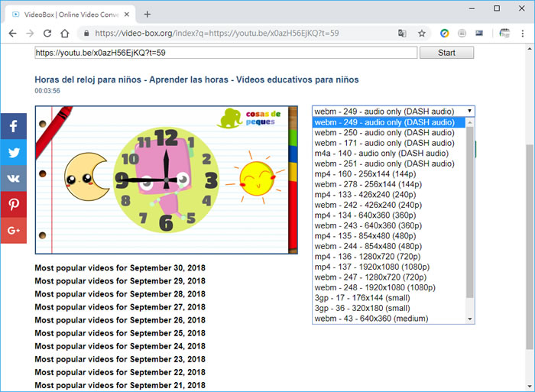
Task: Open a new browser tab
Action: pyautogui.click(x=148, y=14)
